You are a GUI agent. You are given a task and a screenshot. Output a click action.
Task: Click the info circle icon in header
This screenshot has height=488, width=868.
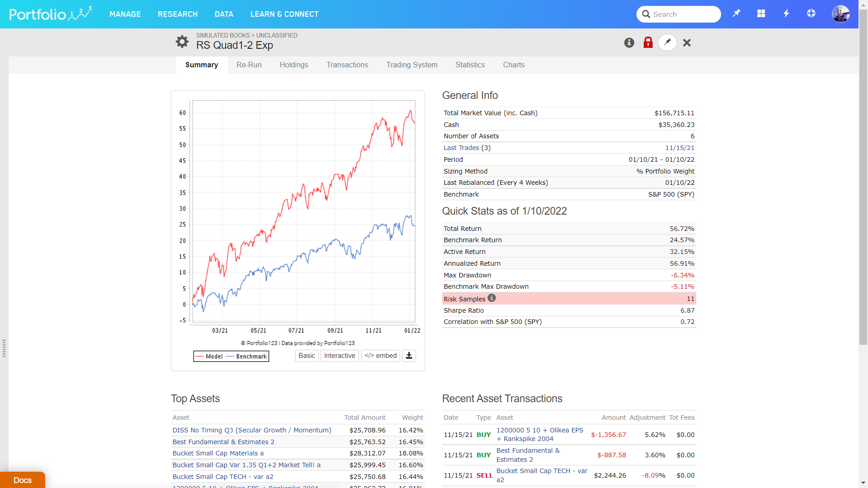(629, 42)
